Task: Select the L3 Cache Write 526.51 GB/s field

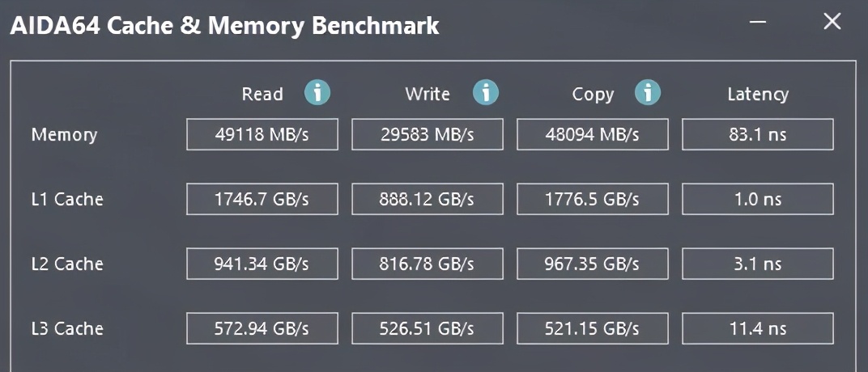Action: tap(428, 328)
